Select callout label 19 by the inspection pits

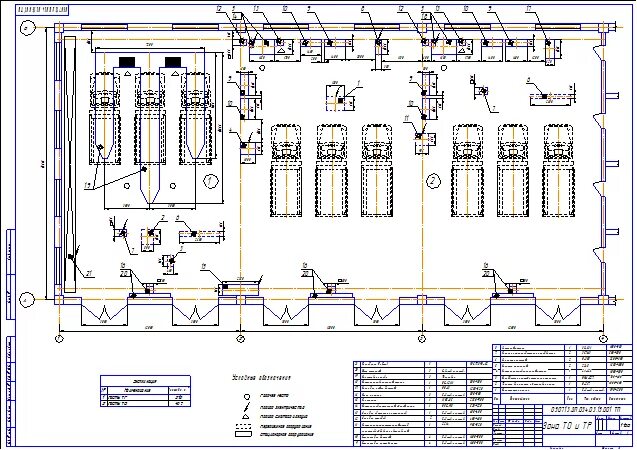point(87,185)
